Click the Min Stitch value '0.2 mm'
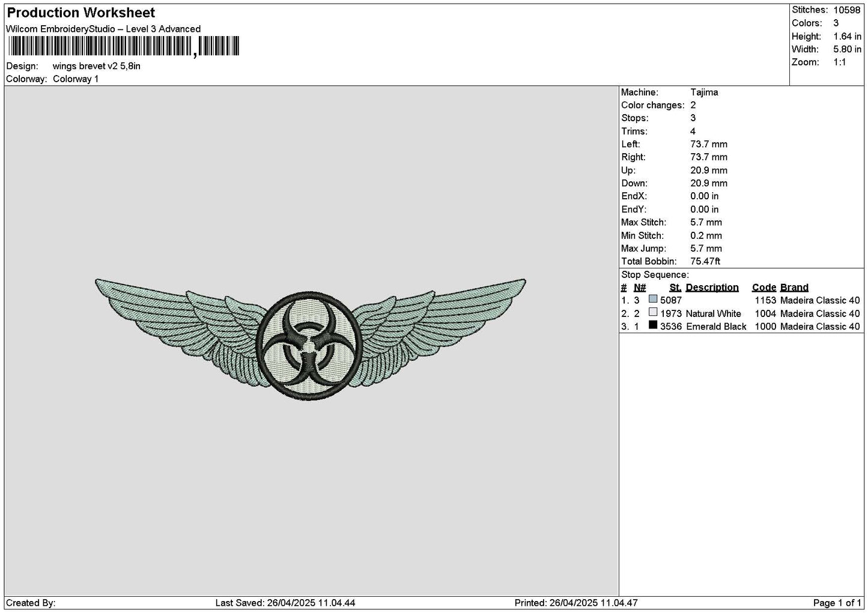This screenshot has height=613, width=868. point(706,236)
